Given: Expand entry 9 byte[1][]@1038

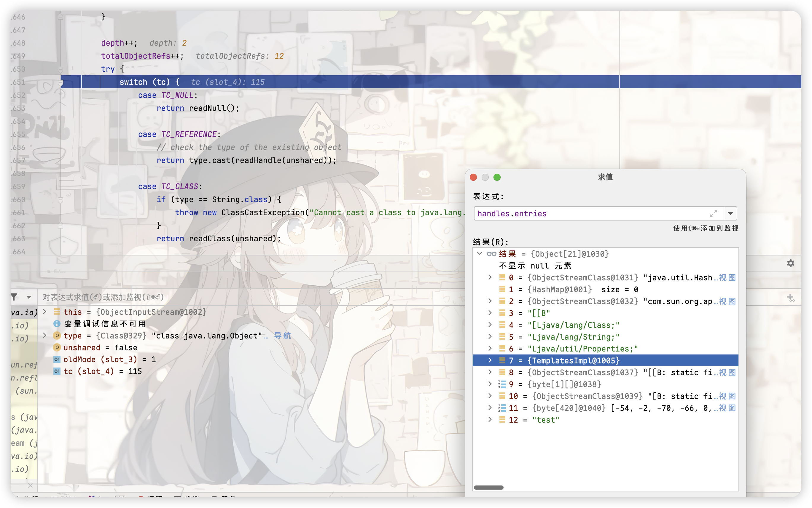Looking at the screenshot, I should pyautogui.click(x=490, y=384).
